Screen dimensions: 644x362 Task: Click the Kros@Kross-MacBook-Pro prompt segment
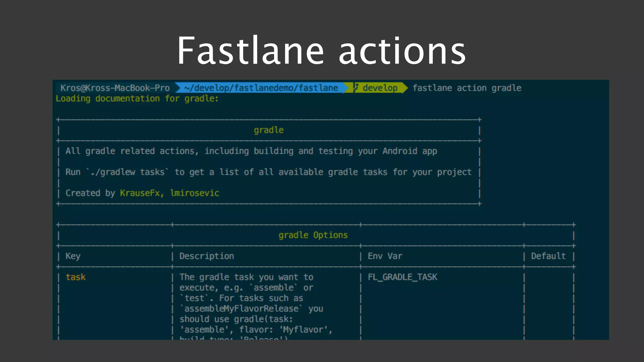pos(115,88)
